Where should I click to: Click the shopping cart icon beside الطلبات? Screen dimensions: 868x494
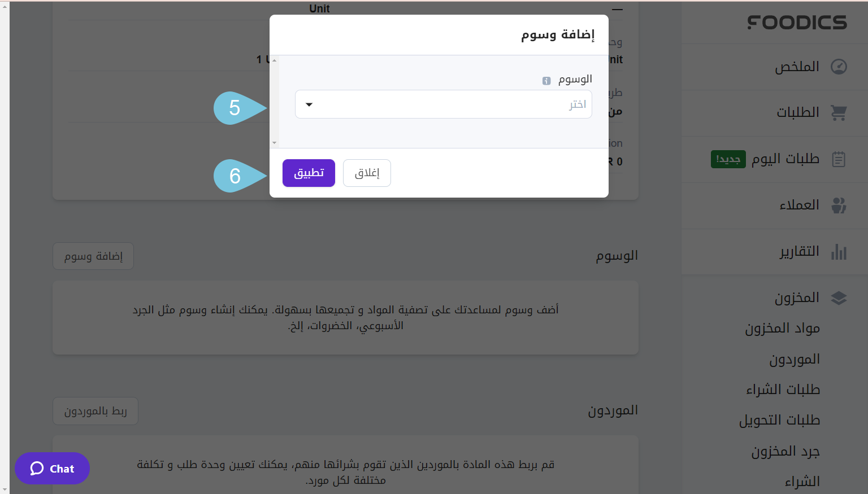(x=839, y=113)
